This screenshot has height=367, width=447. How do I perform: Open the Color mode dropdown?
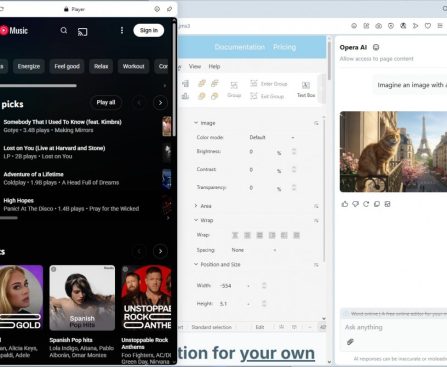click(272, 137)
